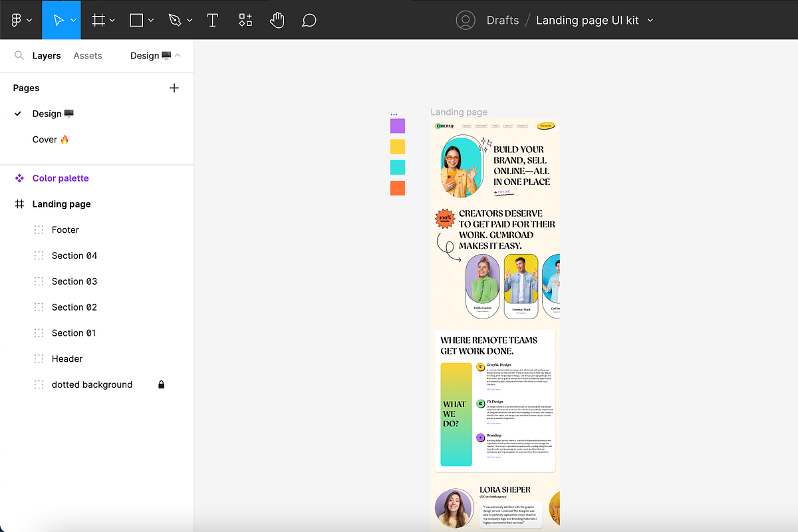798x532 pixels.
Task: Click the search icon in Layers panel
Action: [19, 56]
